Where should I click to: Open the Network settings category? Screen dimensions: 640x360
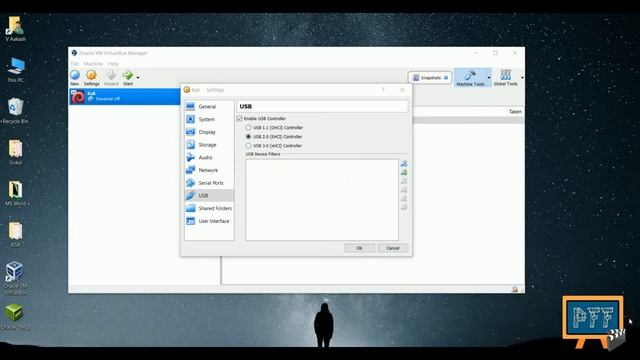click(x=209, y=170)
